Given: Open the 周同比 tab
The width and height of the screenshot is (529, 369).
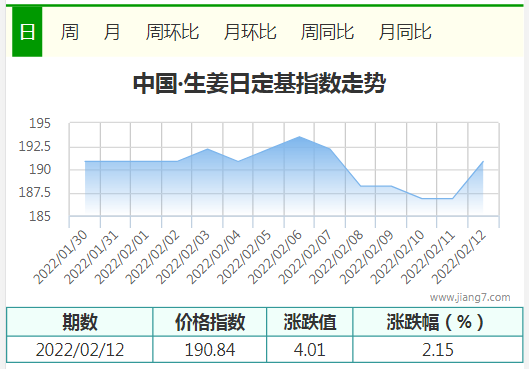Looking at the screenshot, I should [327, 32].
